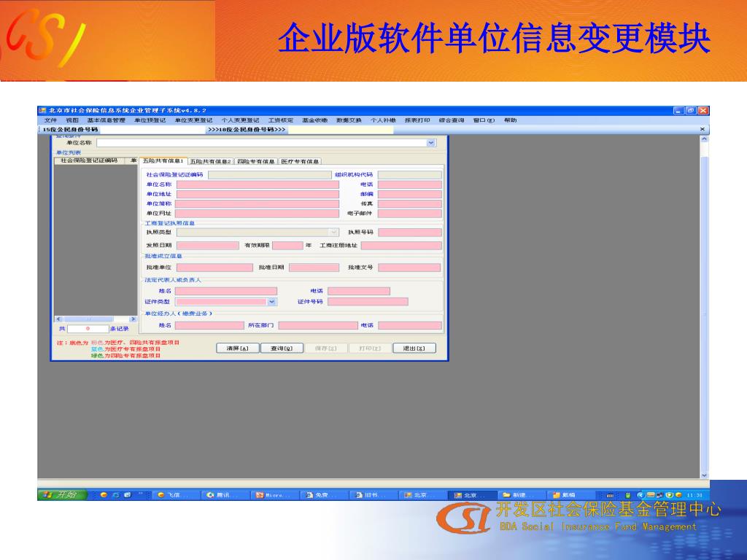
Task: Click the 单位名称 pink input field
Action: tap(258, 184)
